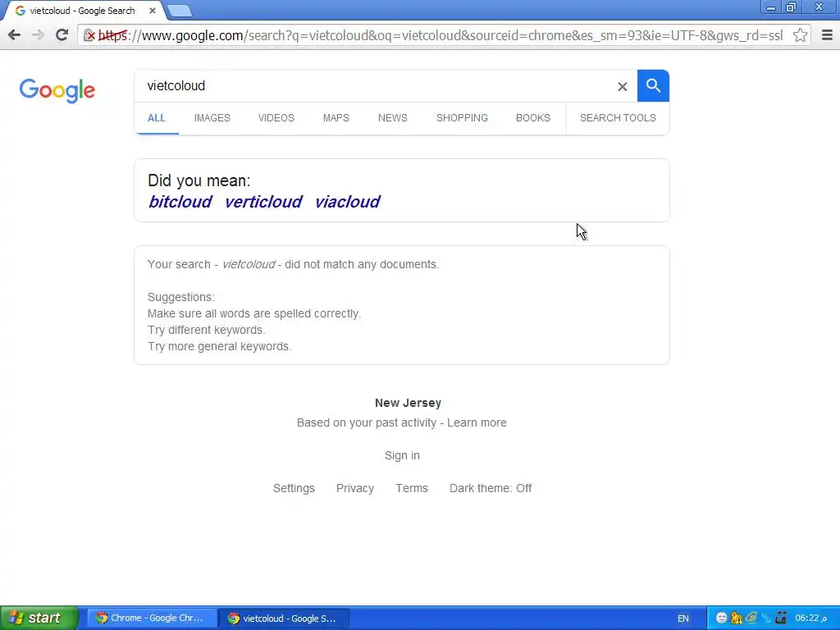Open the Terms footer link
This screenshot has height=630, width=840.
pyautogui.click(x=412, y=488)
